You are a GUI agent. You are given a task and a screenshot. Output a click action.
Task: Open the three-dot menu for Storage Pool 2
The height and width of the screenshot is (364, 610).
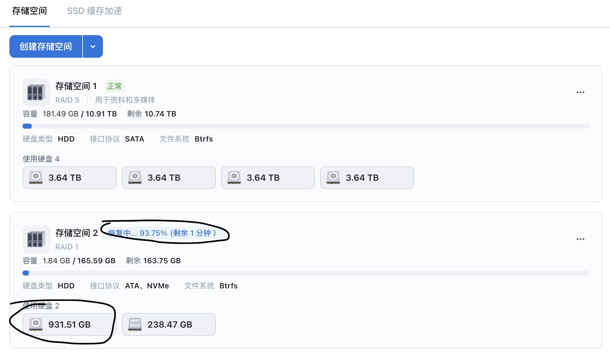tap(580, 239)
